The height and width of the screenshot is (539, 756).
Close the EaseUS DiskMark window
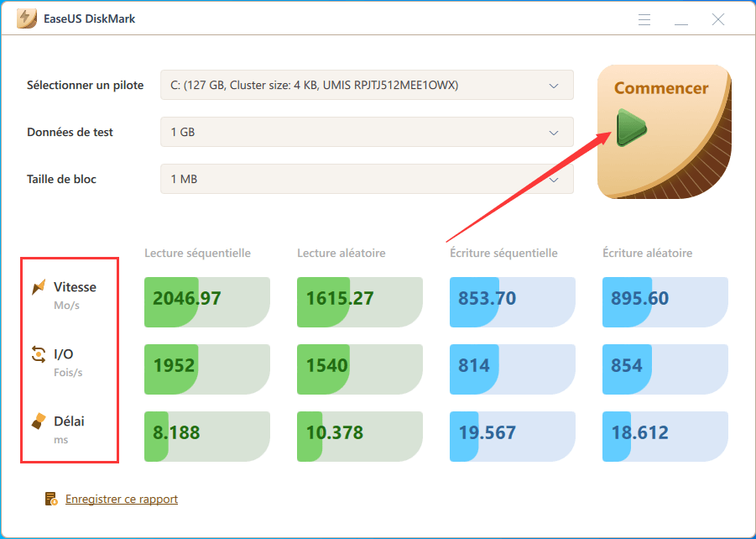click(718, 19)
